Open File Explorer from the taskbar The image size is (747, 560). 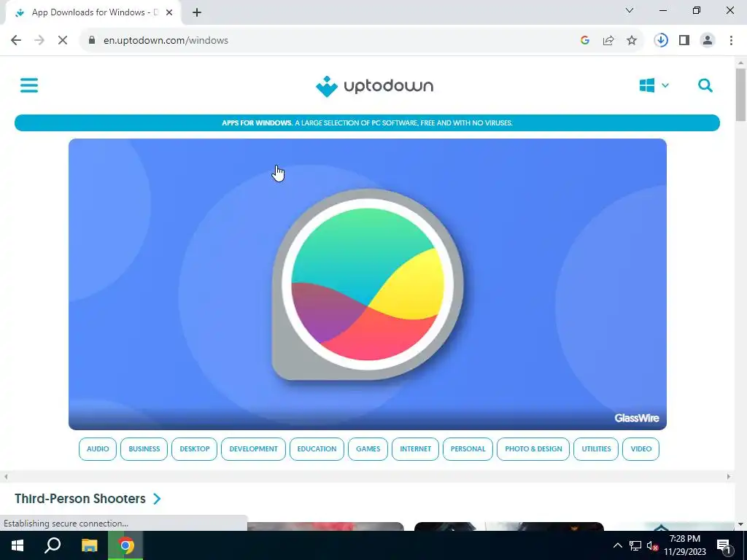(89, 545)
